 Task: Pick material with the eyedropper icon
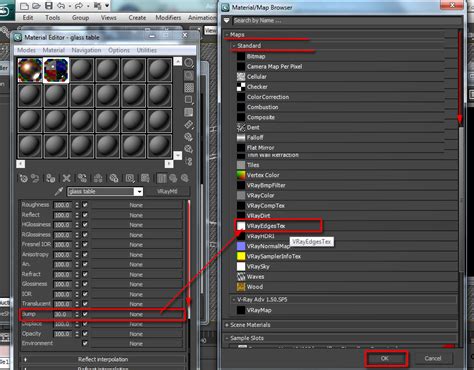59,191
